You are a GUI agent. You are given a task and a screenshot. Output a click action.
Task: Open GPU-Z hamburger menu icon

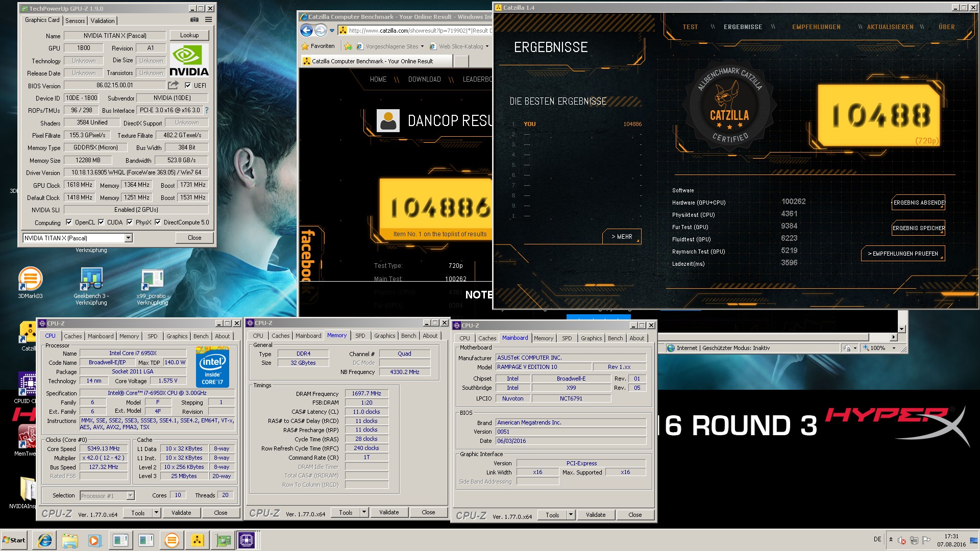click(x=208, y=20)
